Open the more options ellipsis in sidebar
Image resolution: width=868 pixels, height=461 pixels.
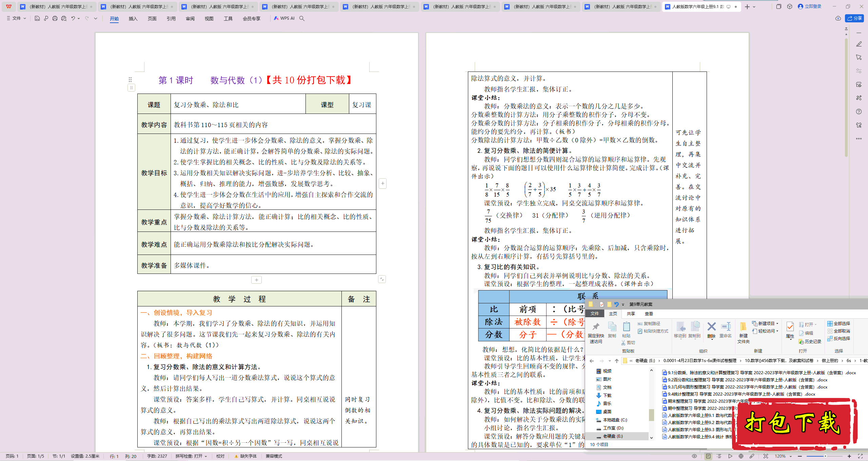click(859, 139)
